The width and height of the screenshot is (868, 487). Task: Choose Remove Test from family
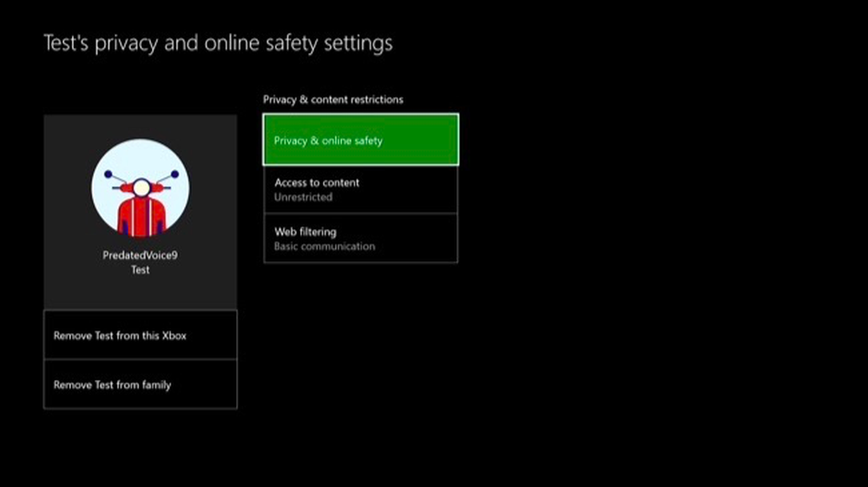coord(140,385)
